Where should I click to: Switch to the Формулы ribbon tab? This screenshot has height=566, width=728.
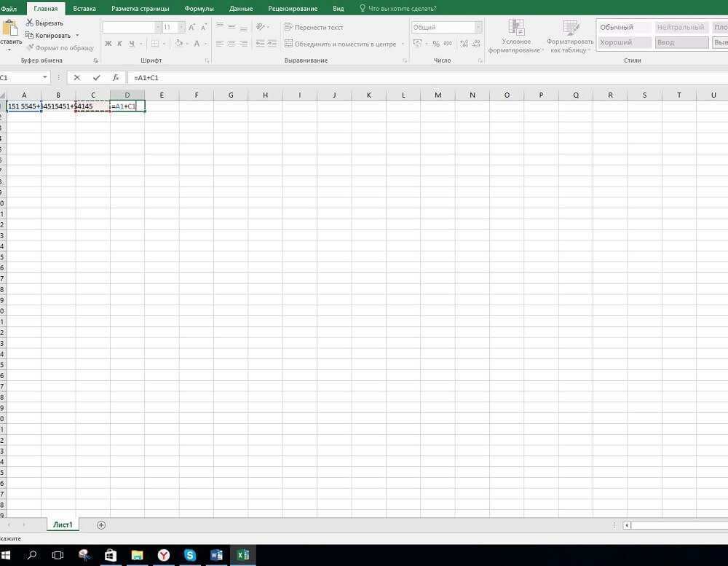pos(199,9)
